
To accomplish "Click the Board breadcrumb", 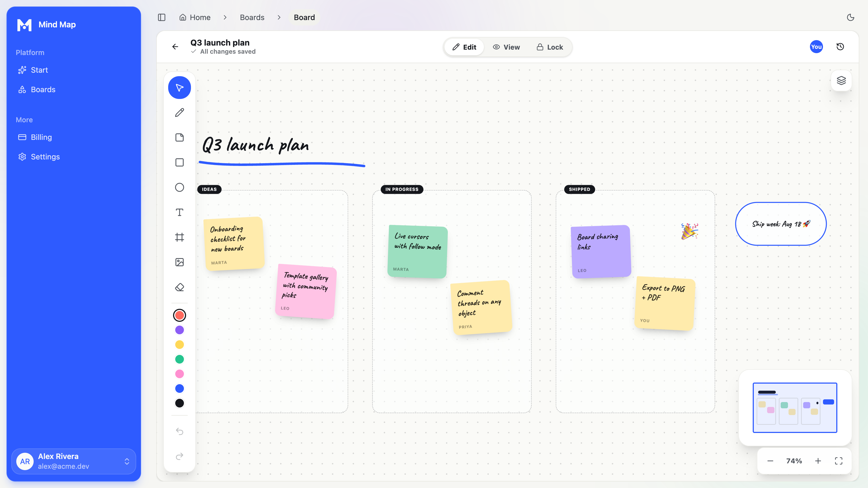I will point(304,18).
